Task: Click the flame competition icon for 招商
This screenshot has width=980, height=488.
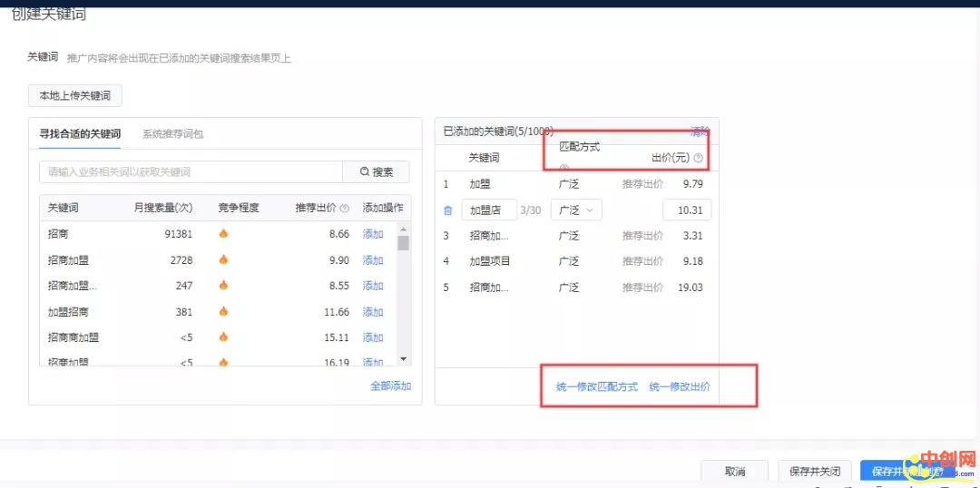Action: pyautogui.click(x=223, y=234)
